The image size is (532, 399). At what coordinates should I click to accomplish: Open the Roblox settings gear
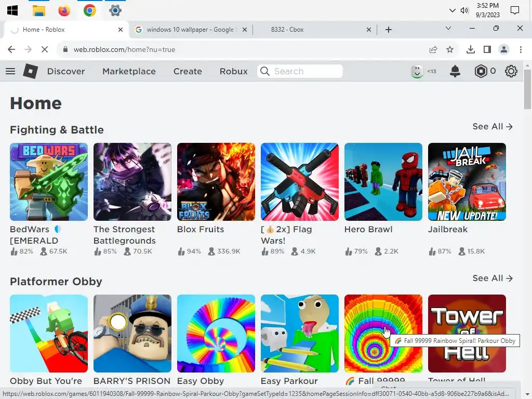[511, 71]
